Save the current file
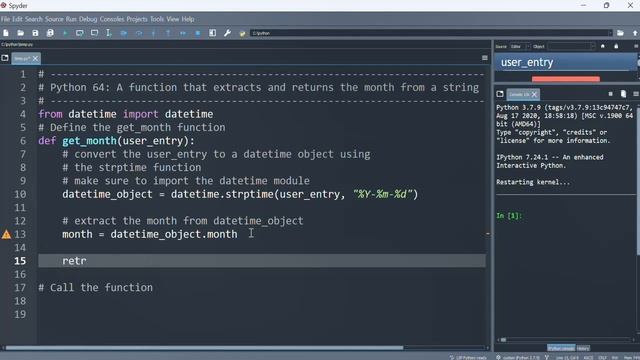Image resolution: width=640 pixels, height=360 pixels. pyautogui.click(x=35, y=33)
